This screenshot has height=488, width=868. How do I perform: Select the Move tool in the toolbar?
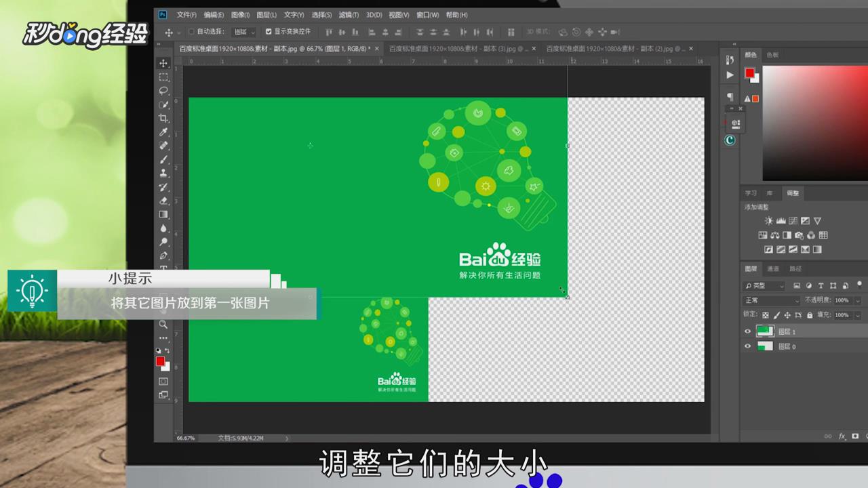(x=163, y=63)
